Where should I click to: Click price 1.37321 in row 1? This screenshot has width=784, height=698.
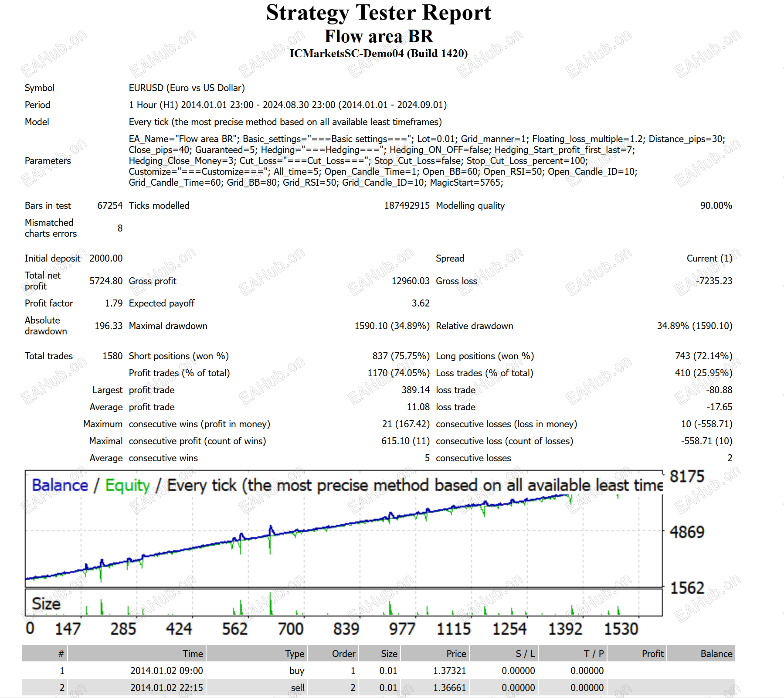(x=449, y=671)
